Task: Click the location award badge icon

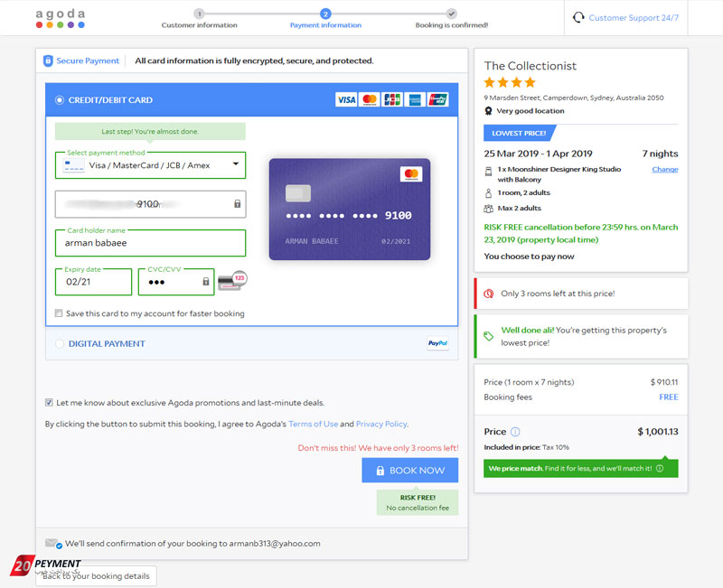Action: pos(488,111)
